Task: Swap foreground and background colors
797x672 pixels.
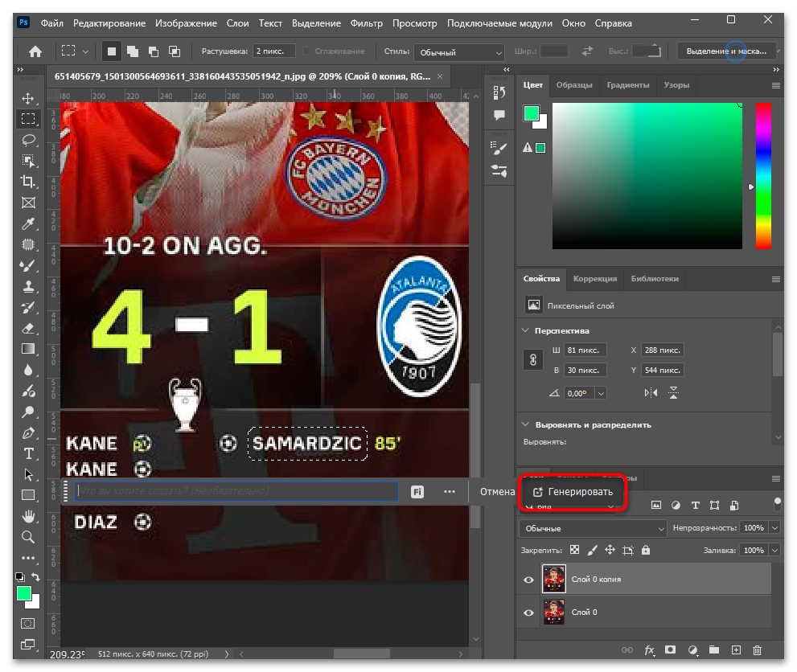Action: click(35, 577)
